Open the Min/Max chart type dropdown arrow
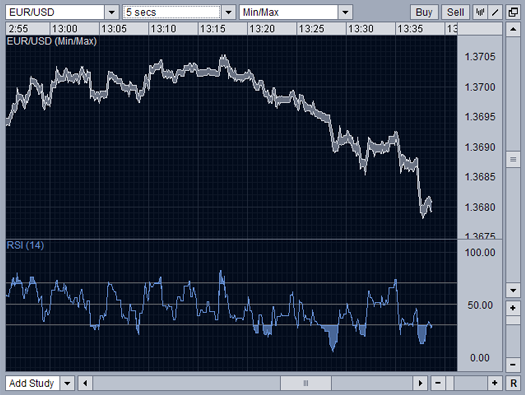 click(x=345, y=12)
